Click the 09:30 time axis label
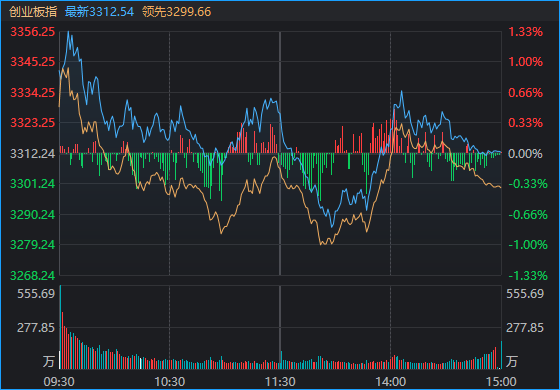Image resolution: width=560 pixels, height=390 pixels. coord(59,382)
